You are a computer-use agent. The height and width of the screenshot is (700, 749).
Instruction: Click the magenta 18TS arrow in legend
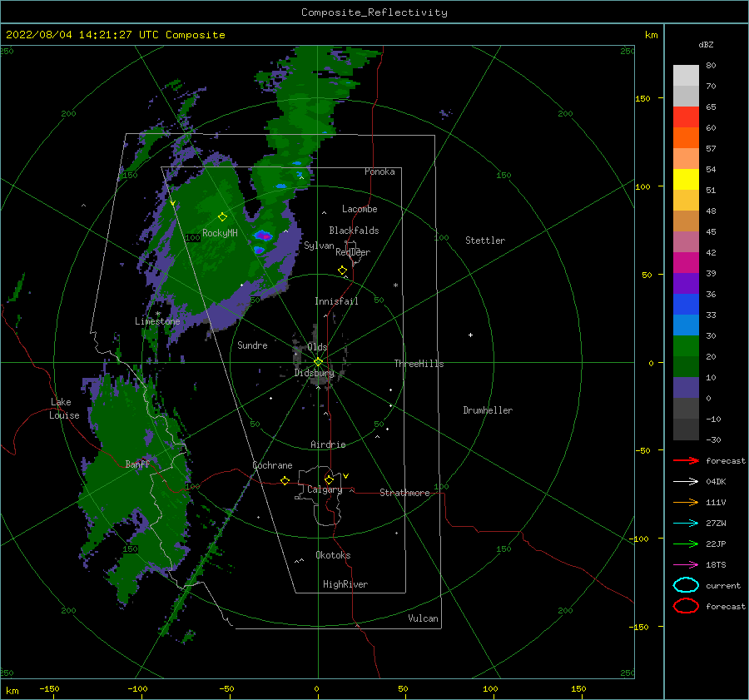tap(686, 565)
